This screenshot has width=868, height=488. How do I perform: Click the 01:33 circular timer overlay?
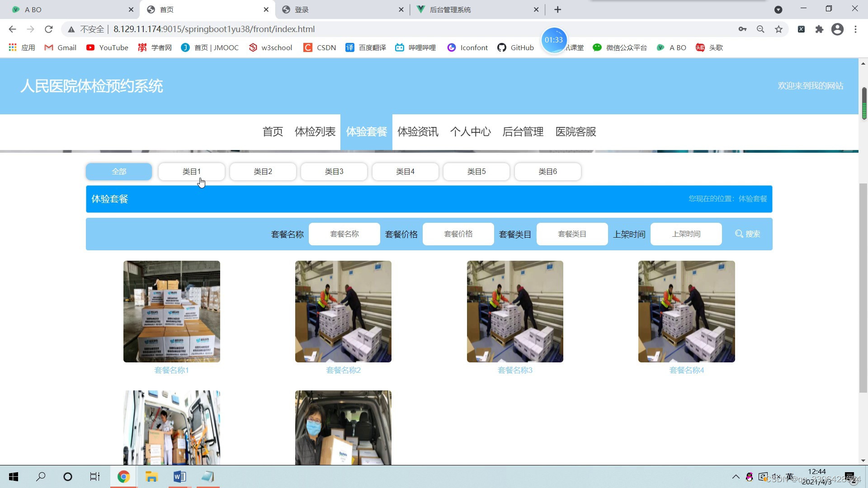click(554, 40)
